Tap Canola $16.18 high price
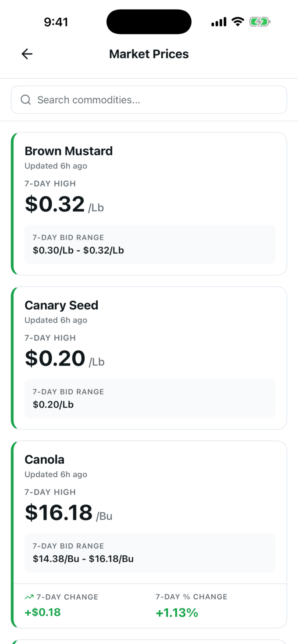This screenshot has height=644, width=298. [x=59, y=512]
